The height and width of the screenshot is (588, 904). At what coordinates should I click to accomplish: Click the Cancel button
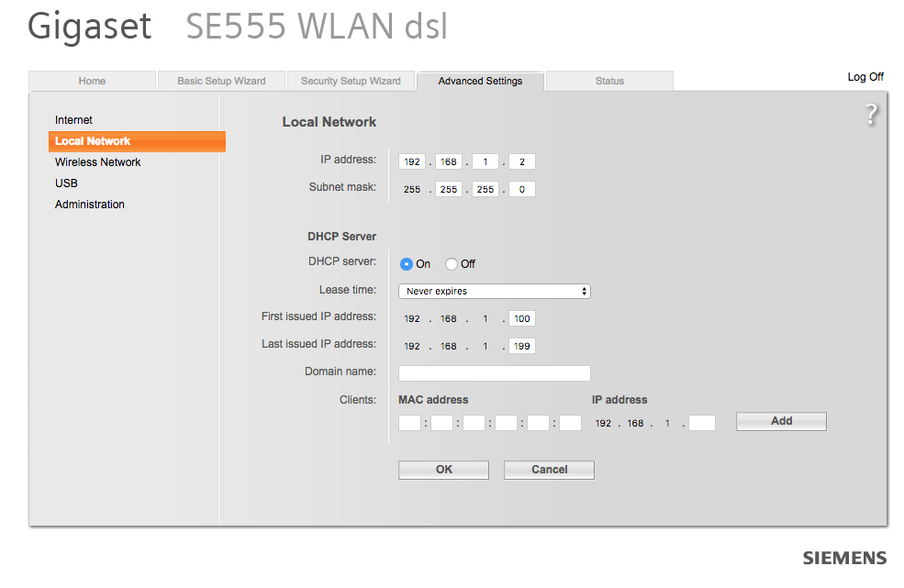click(x=549, y=470)
